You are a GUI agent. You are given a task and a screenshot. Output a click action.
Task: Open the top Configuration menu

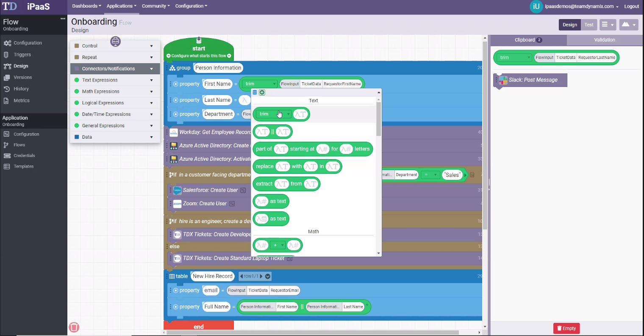[191, 6]
